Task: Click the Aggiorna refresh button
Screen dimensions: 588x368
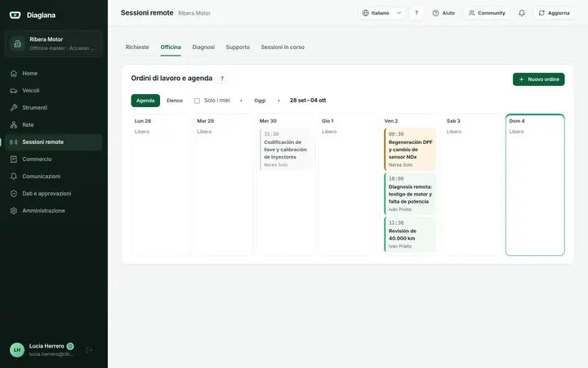Action: 554,13
